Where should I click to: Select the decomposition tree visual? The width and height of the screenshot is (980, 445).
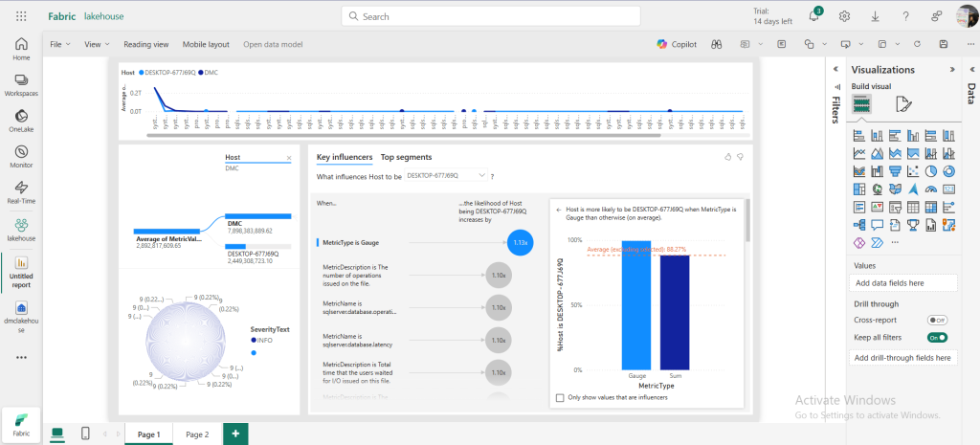pos(859,224)
